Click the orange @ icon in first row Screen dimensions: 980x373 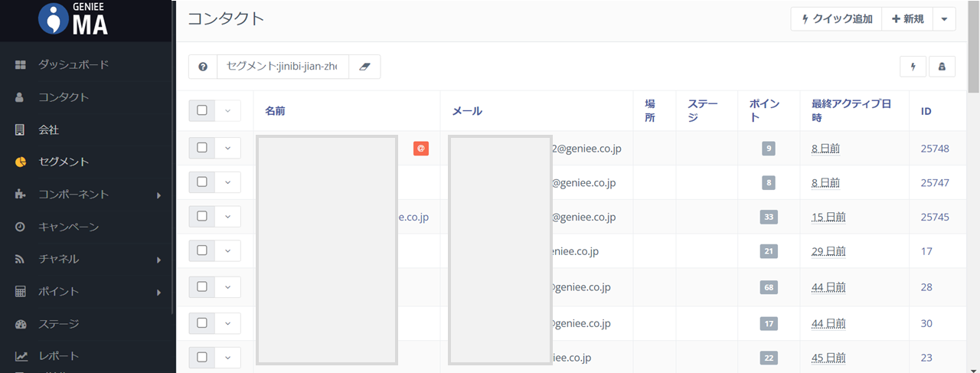(420, 149)
